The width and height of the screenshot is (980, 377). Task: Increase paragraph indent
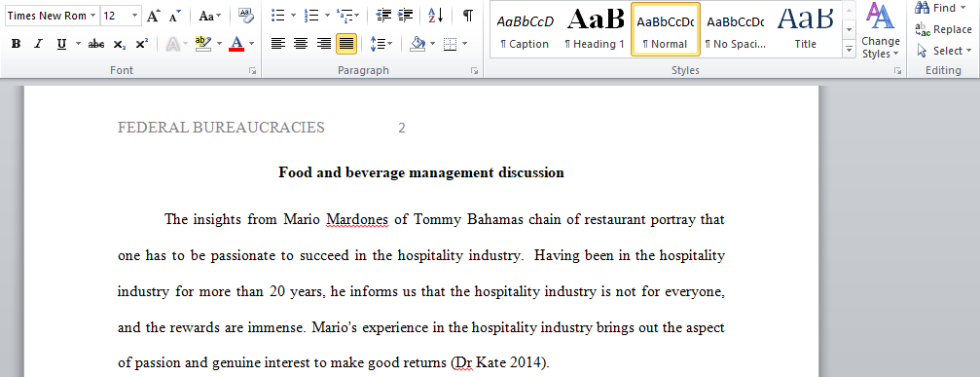406,16
